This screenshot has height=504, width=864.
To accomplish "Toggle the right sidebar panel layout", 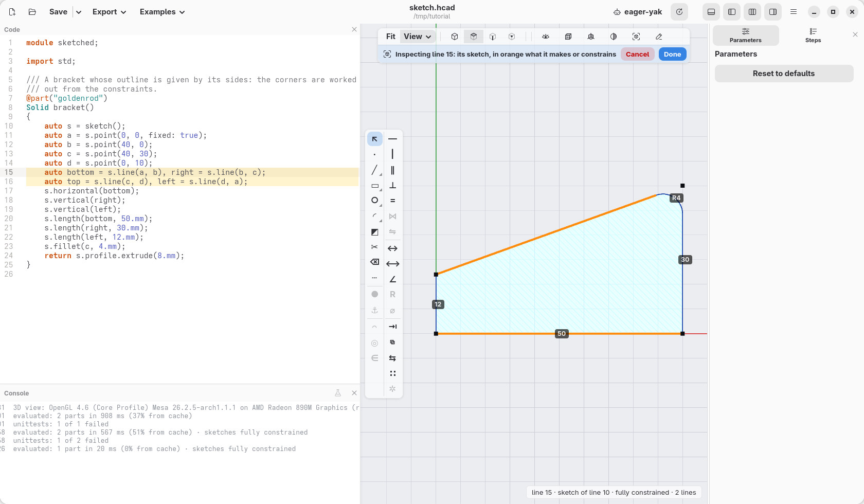I will tap(773, 12).
